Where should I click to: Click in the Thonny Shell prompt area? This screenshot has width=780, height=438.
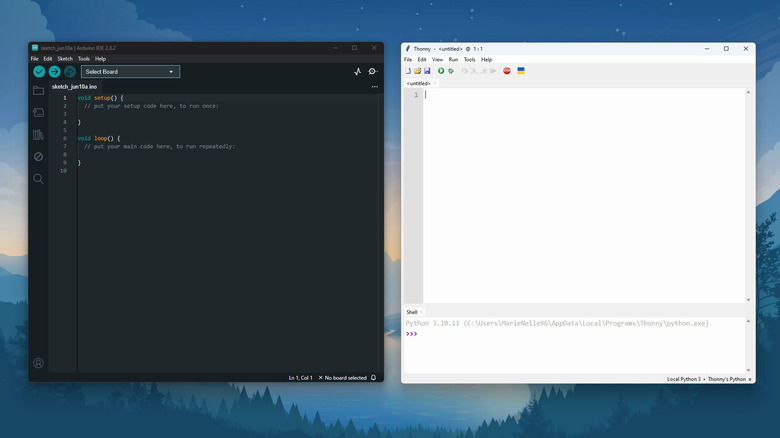tap(580, 345)
